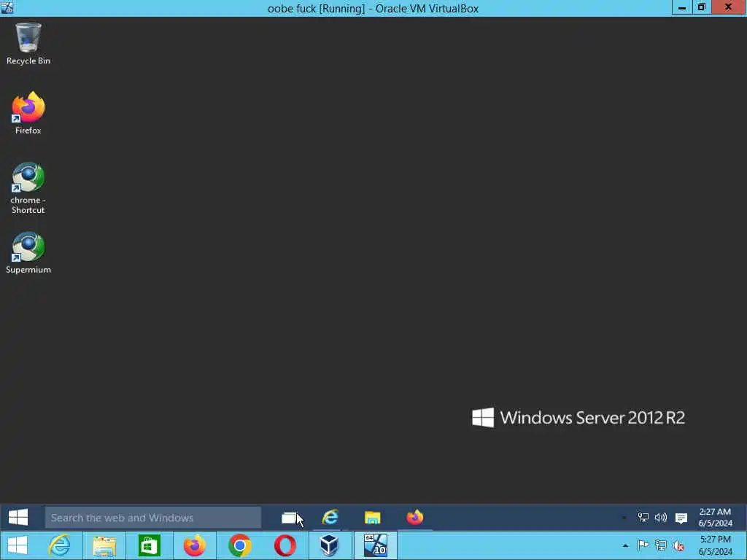This screenshot has width=747, height=560.
Task: Open host Action Center flag icon
Action: pos(643,545)
